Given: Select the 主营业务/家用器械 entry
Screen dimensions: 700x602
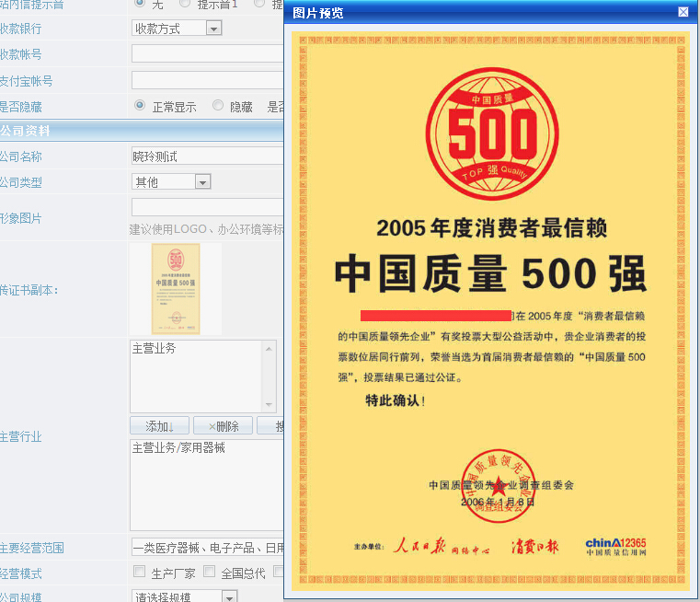Looking at the screenshot, I should pos(178,447).
